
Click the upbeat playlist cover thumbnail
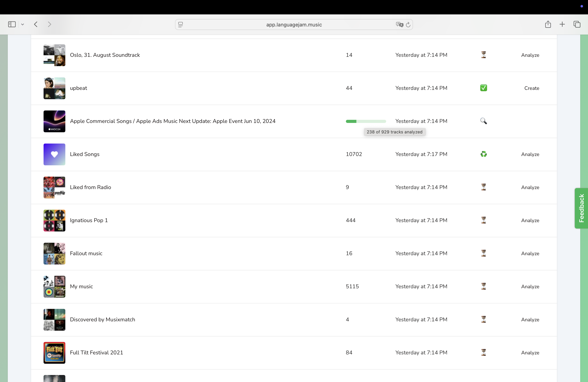pyautogui.click(x=54, y=88)
